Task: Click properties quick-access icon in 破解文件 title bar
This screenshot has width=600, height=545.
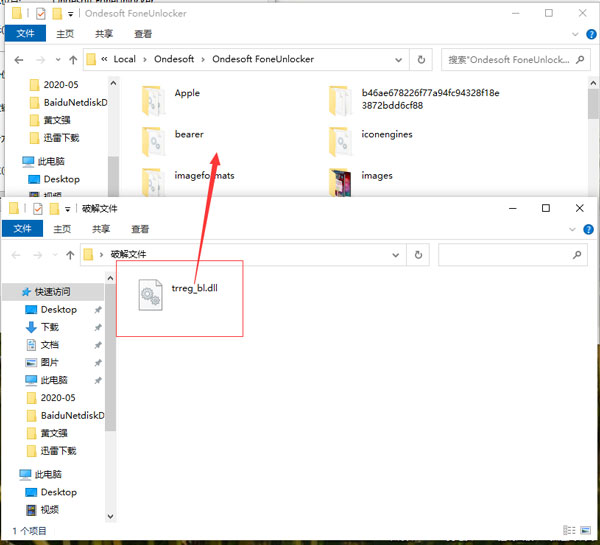Action: pos(38,209)
